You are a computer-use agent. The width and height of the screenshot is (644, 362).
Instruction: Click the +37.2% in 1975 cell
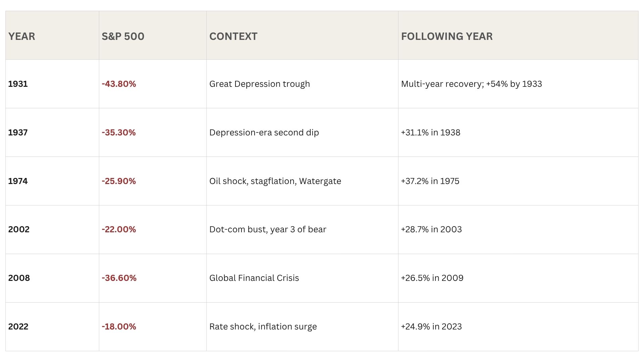(x=430, y=181)
